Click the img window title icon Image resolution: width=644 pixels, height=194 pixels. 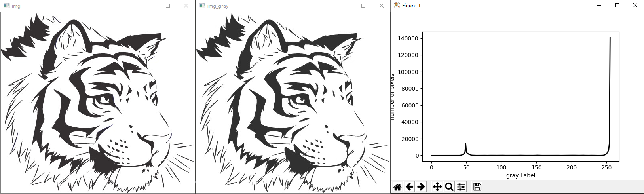click(x=6, y=6)
